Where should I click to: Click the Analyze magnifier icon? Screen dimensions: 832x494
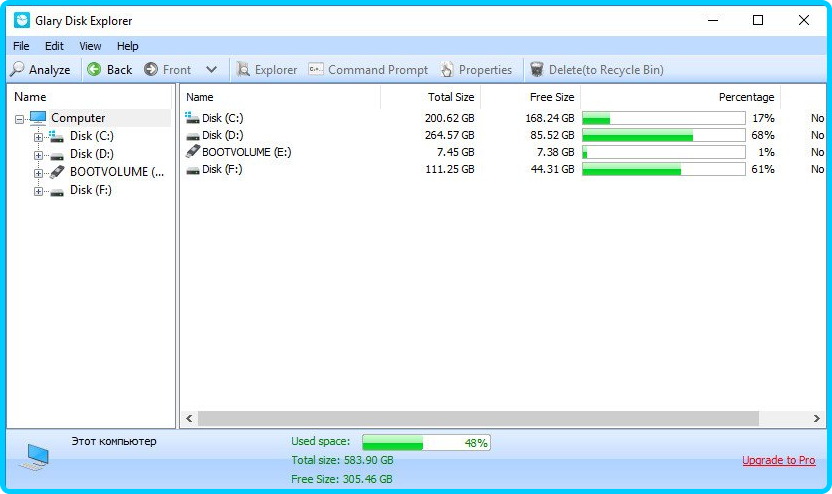[x=17, y=70]
